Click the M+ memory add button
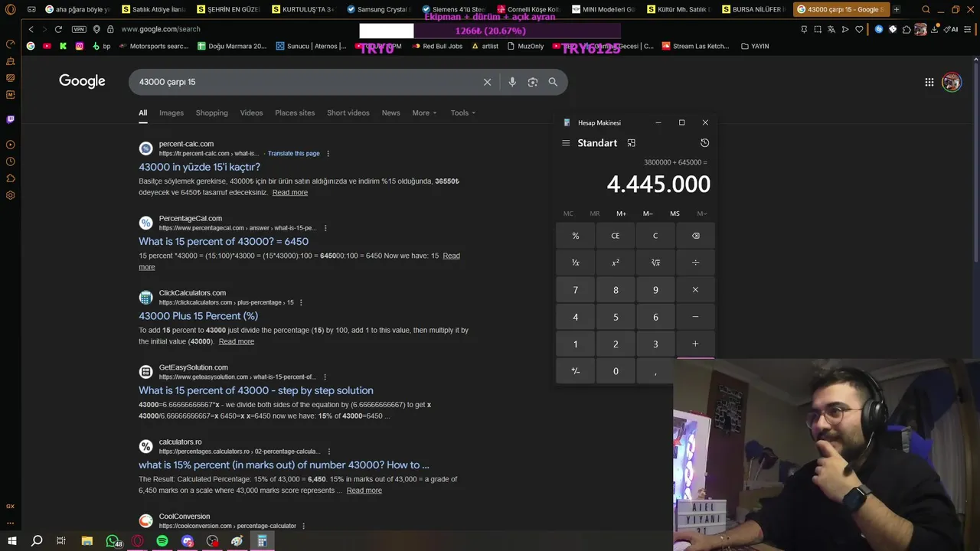980x551 pixels. [x=621, y=214]
